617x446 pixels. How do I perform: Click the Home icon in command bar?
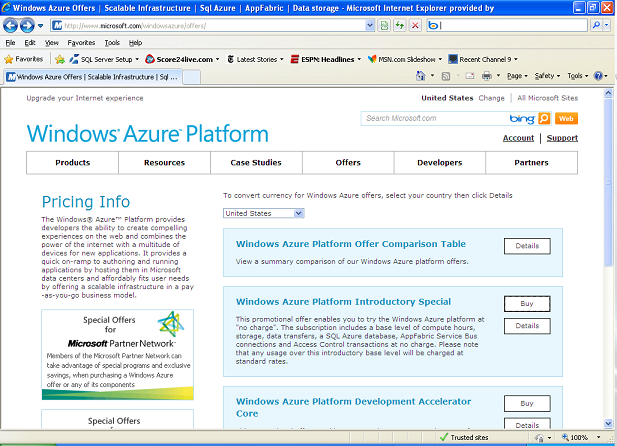[421, 76]
